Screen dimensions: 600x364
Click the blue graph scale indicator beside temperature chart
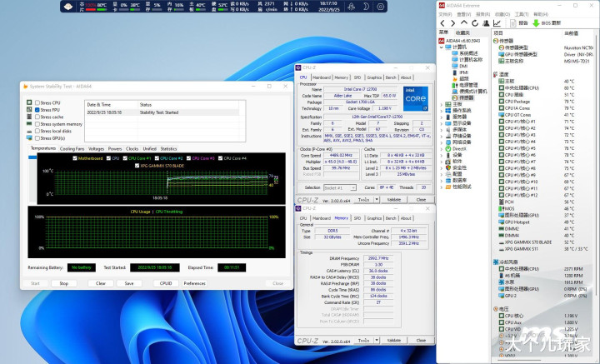coord(32,157)
